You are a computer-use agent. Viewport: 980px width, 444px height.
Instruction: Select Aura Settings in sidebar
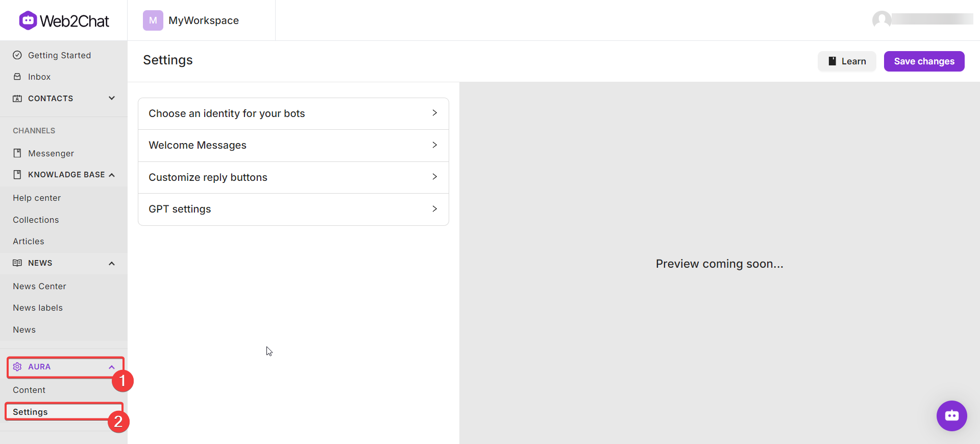click(x=30, y=412)
